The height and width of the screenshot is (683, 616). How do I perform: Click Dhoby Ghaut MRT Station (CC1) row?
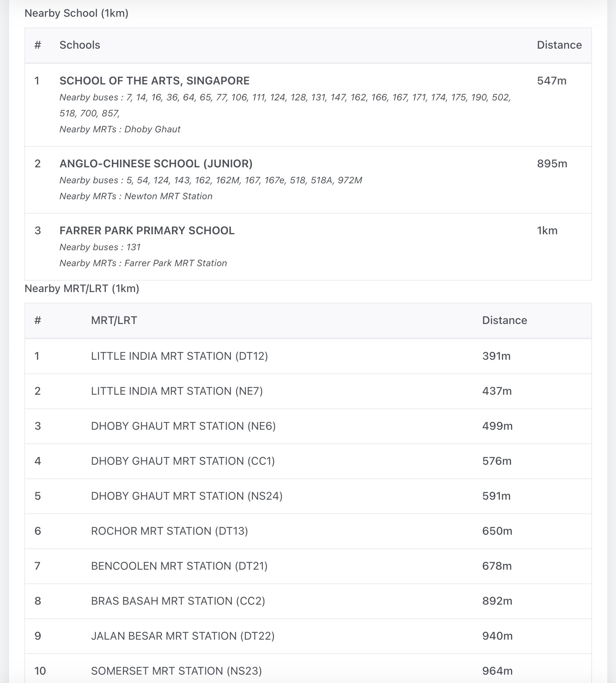coord(183,461)
